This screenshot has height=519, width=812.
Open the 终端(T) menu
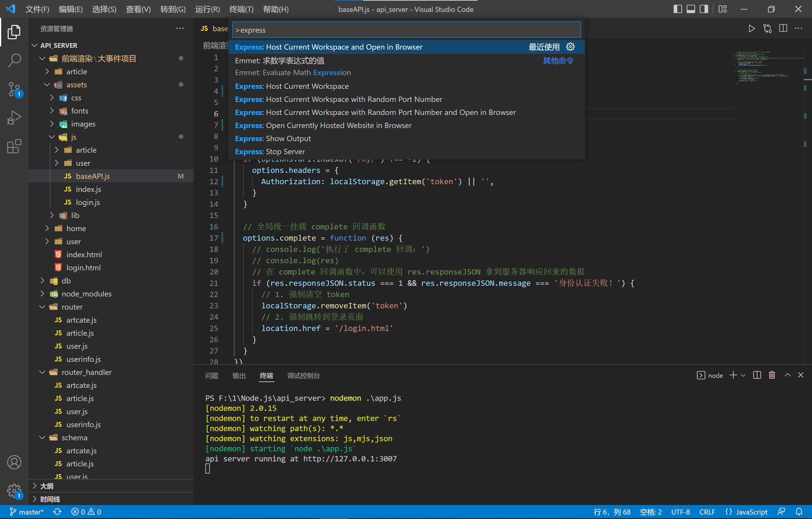click(x=241, y=9)
